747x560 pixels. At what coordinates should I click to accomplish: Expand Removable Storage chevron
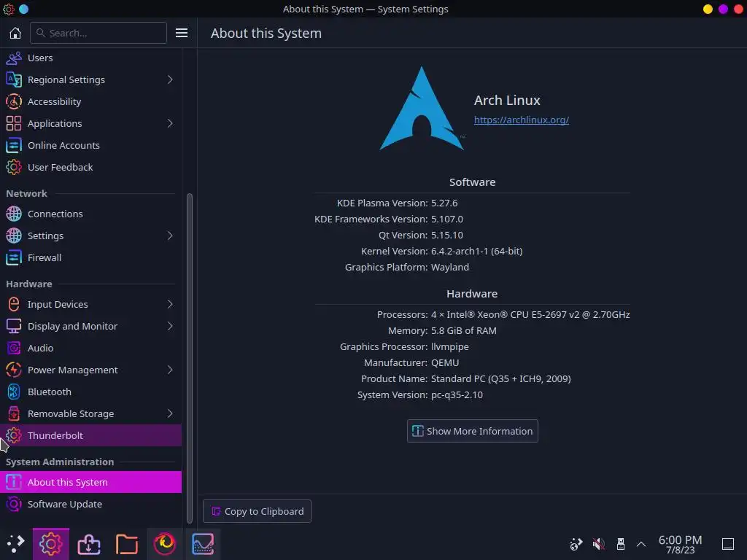pos(170,414)
